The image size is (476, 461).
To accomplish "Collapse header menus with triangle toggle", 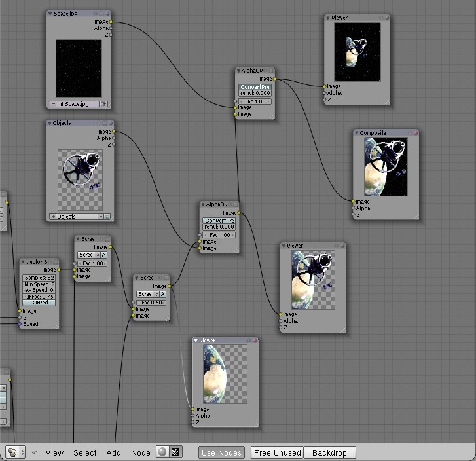I will pos(33,452).
